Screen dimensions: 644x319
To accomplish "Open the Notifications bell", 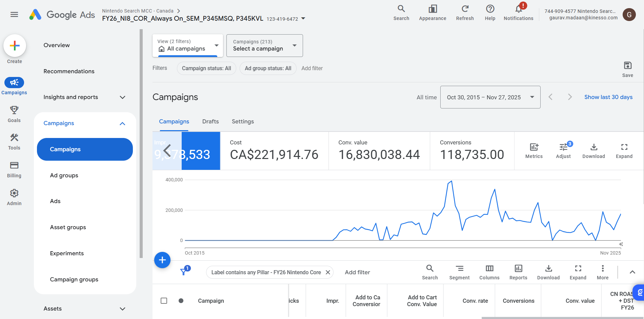I will click(x=518, y=9).
